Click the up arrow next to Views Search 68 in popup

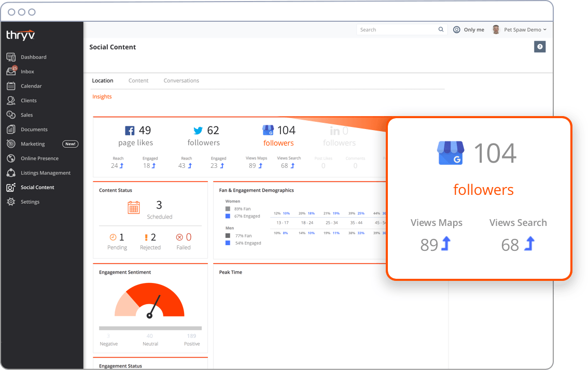529,243
